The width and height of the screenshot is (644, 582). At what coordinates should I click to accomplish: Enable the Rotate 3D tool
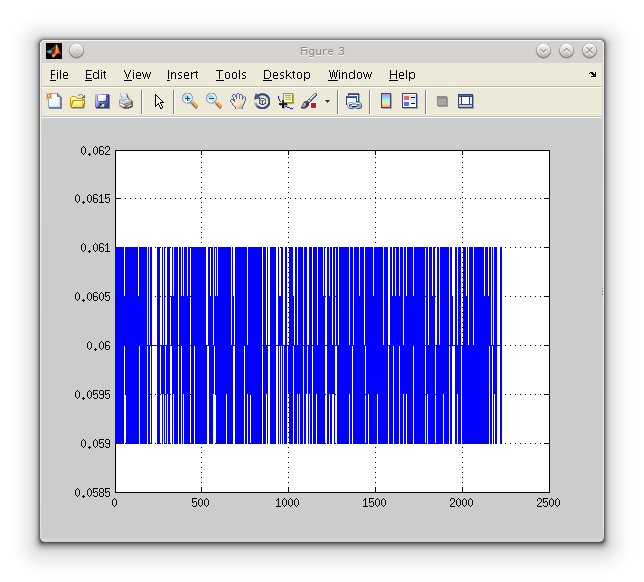click(262, 101)
